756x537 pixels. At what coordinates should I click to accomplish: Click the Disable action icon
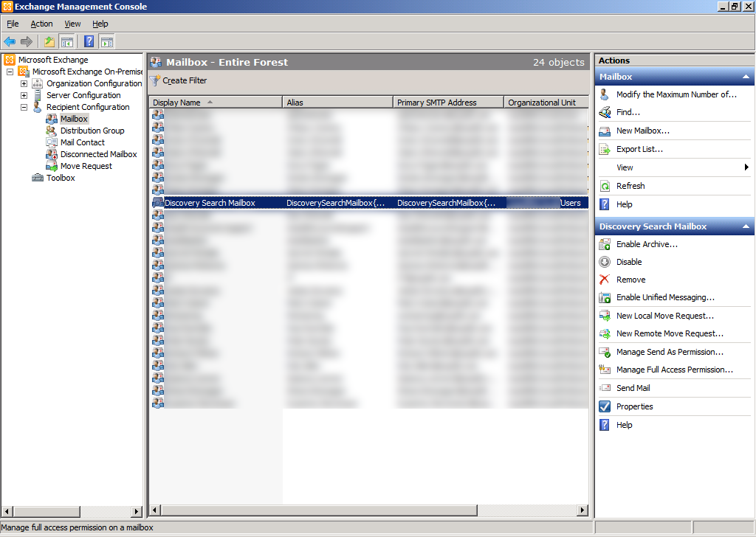(x=605, y=262)
